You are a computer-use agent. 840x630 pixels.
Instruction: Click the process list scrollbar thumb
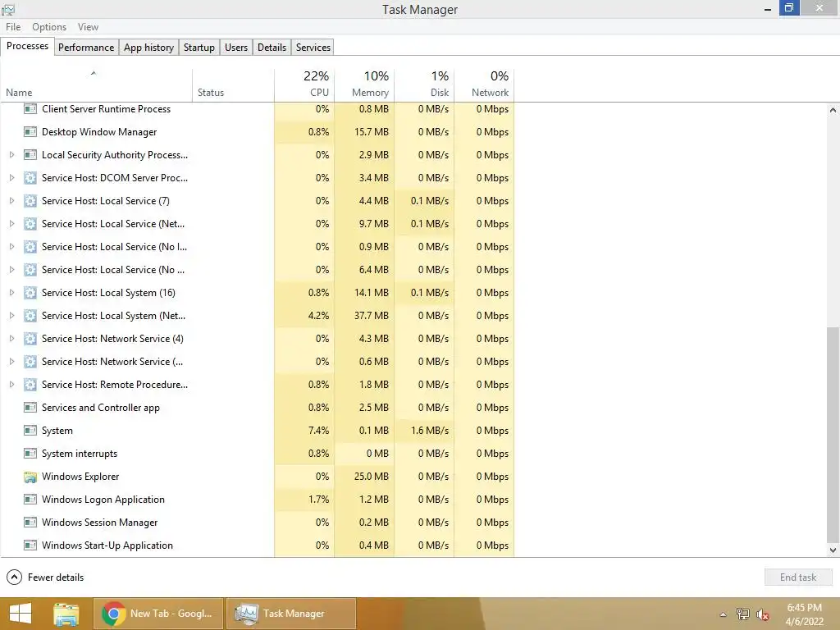[x=833, y=435]
